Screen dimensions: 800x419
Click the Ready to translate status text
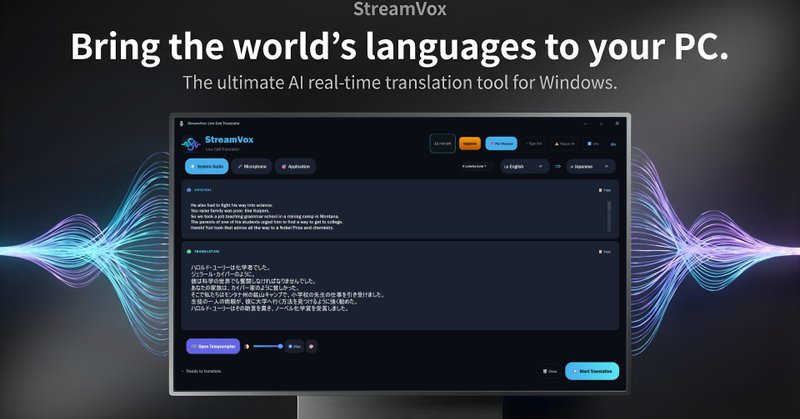(x=203, y=372)
